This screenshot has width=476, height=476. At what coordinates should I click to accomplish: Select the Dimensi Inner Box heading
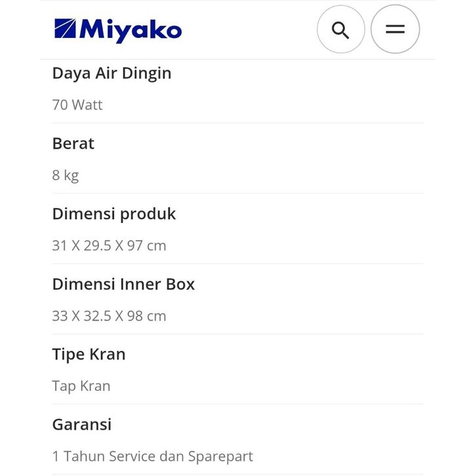click(123, 284)
